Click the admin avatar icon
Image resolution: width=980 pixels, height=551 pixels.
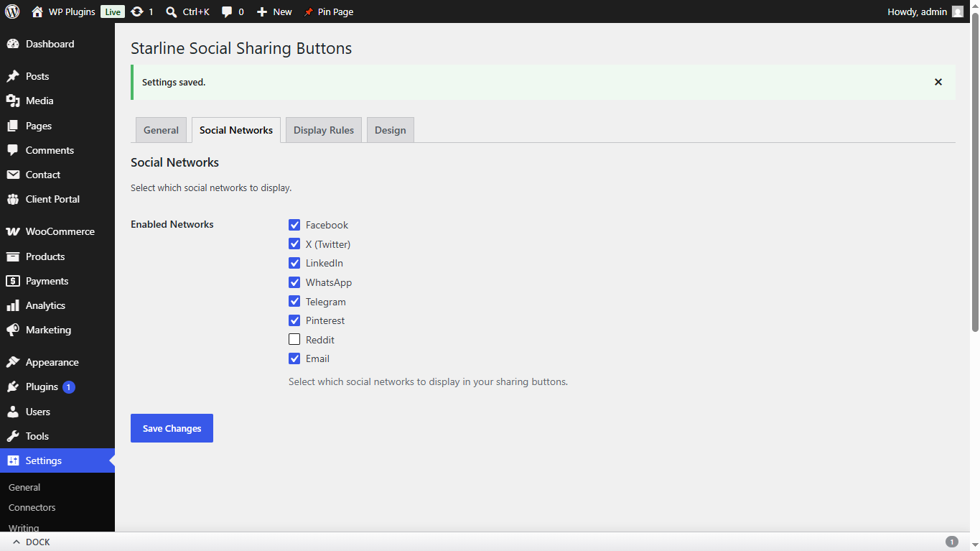[958, 11]
